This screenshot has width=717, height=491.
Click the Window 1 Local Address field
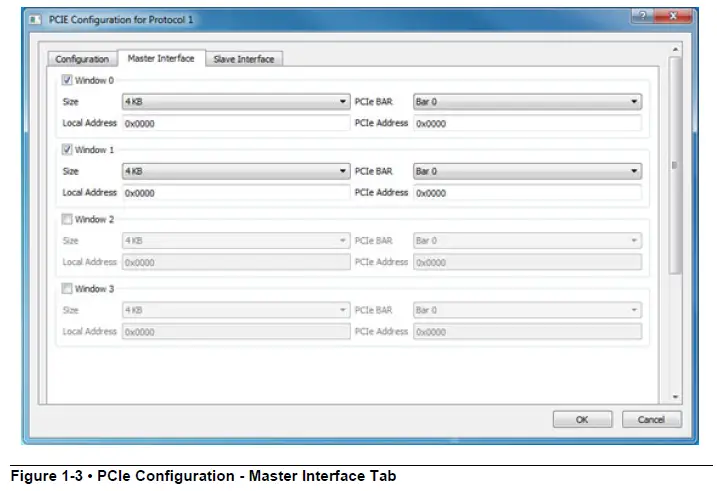(236, 193)
